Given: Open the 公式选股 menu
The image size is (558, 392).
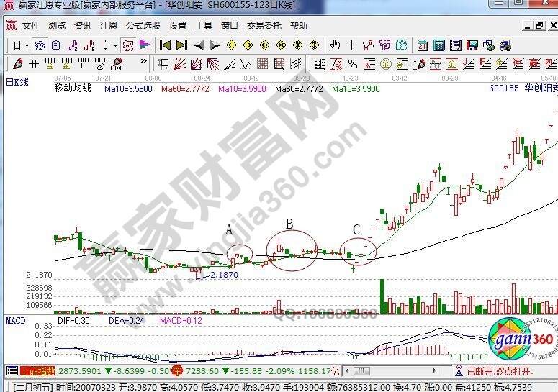Looking at the screenshot, I should pyautogui.click(x=143, y=26).
